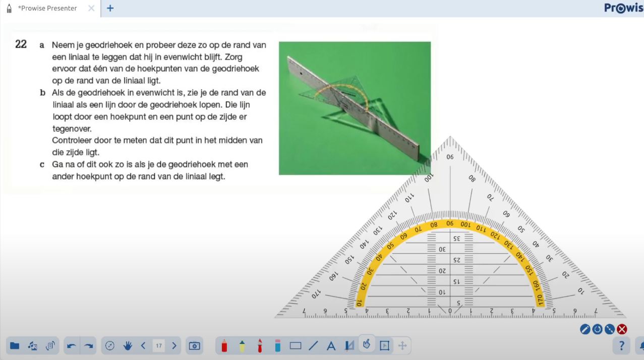Go to the next page
644x360 pixels.
pos(174,346)
